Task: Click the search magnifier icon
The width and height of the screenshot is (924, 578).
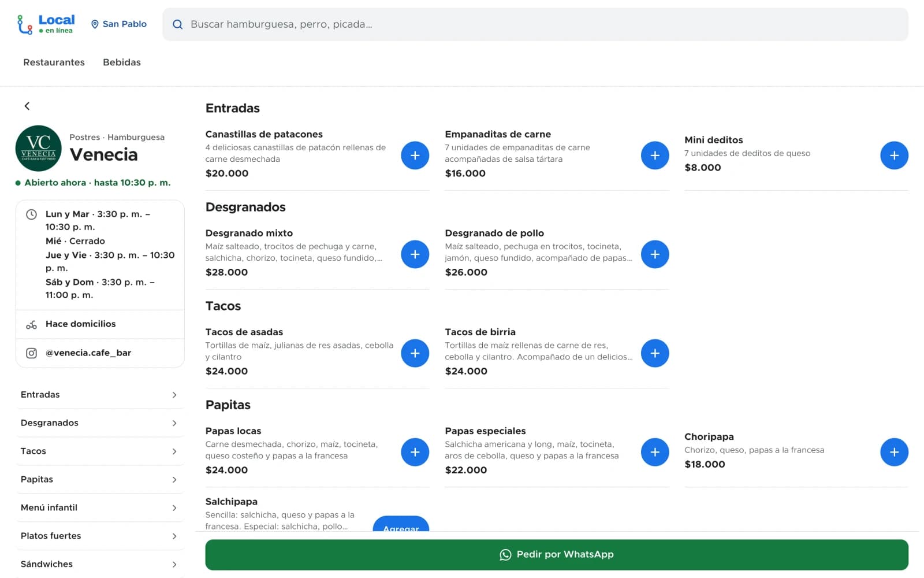Action: point(178,24)
